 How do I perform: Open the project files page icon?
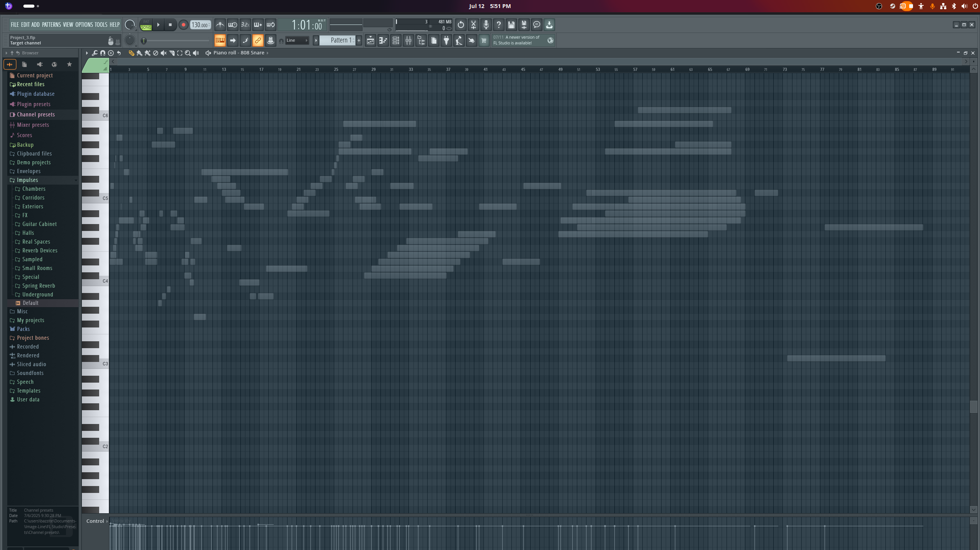coord(434,41)
